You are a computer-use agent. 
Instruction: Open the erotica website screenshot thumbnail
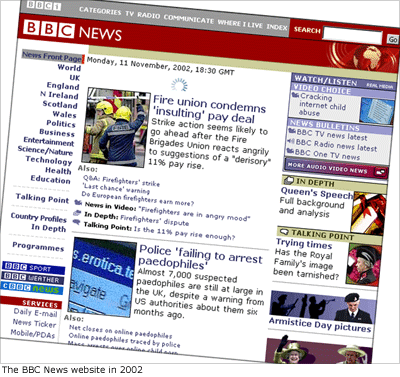click(x=102, y=278)
